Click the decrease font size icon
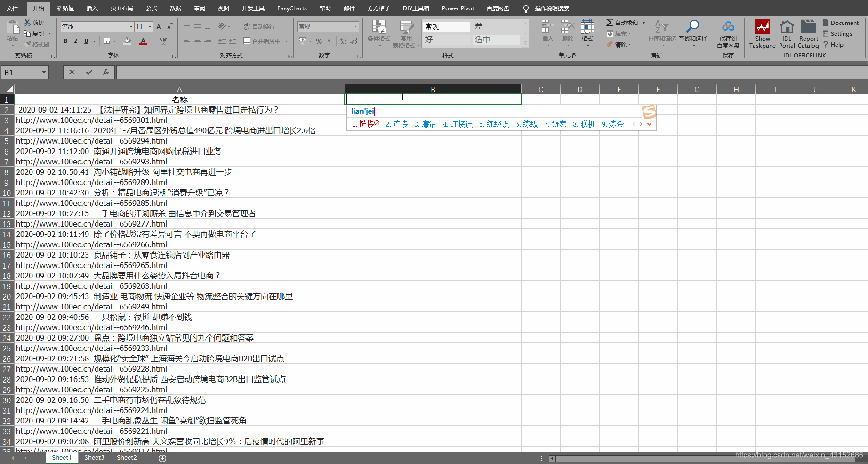 (169, 26)
